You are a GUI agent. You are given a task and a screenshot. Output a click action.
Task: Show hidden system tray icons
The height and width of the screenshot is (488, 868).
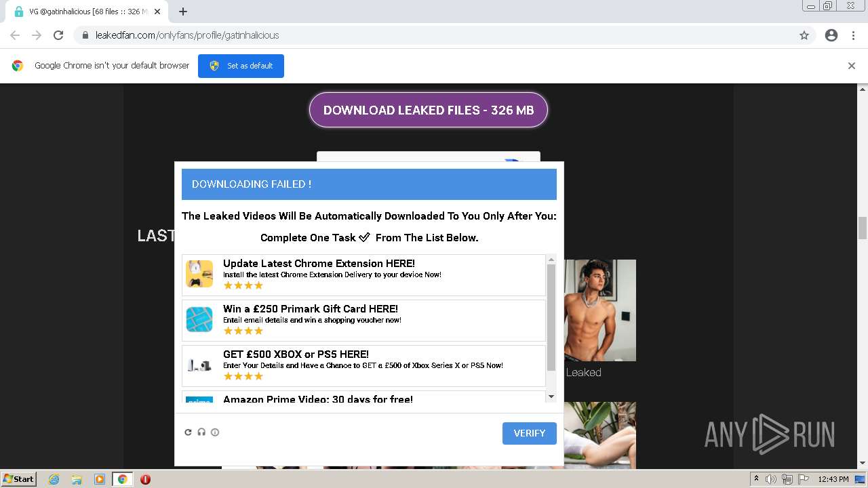(756, 479)
